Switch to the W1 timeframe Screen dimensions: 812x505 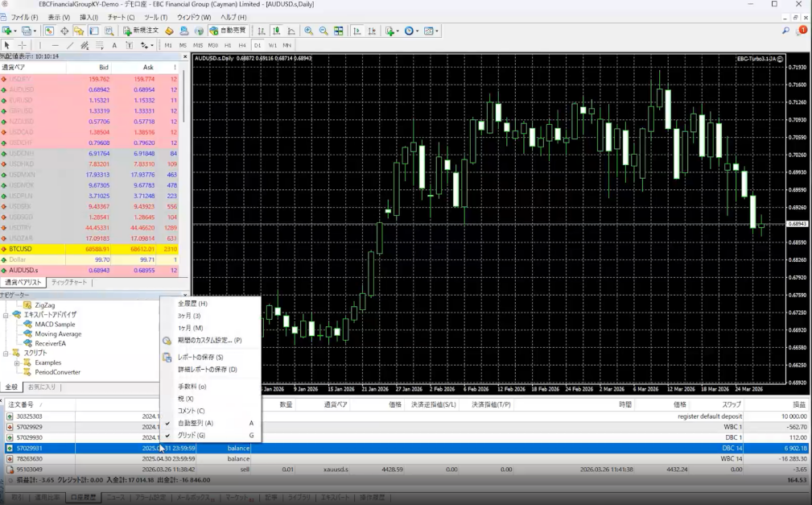[272, 46]
